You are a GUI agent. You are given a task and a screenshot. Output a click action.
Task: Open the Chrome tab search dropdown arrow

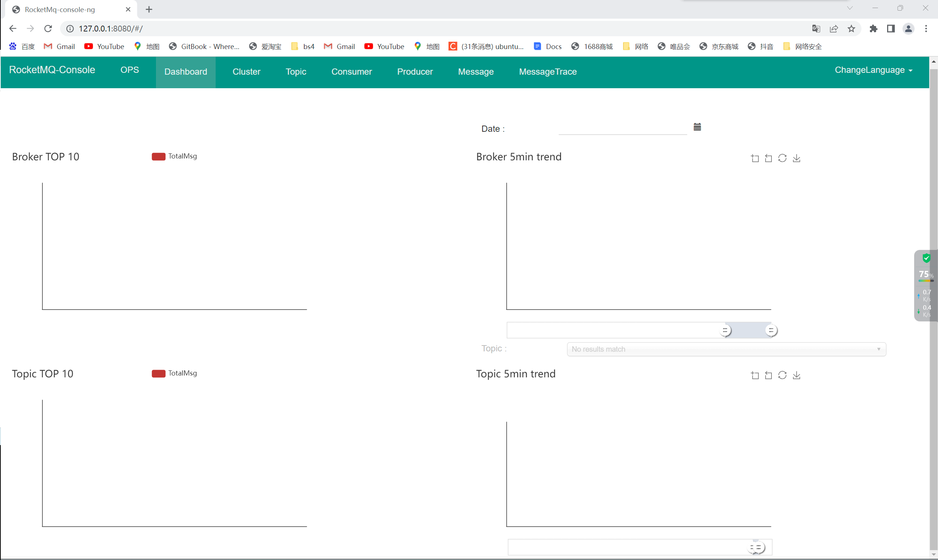(850, 8)
